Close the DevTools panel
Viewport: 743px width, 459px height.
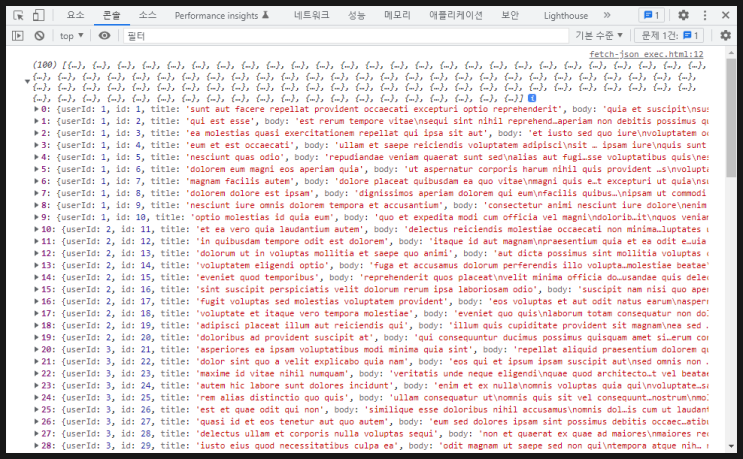point(725,15)
